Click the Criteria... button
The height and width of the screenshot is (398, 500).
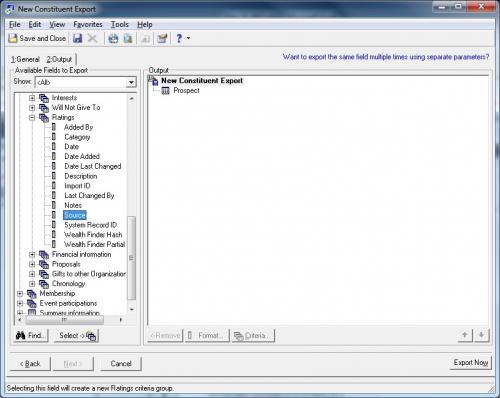(253, 335)
